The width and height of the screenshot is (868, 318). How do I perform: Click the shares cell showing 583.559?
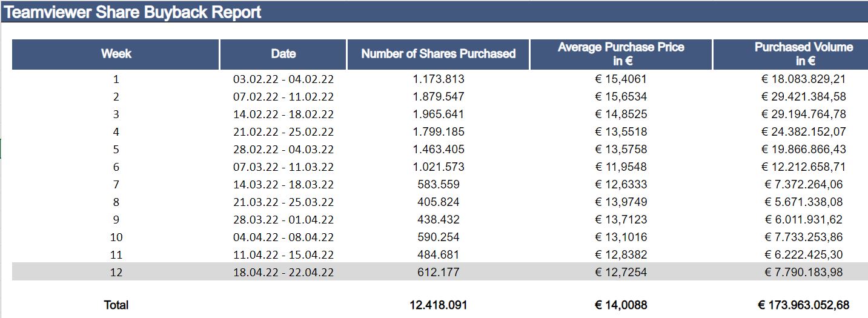tap(439, 184)
